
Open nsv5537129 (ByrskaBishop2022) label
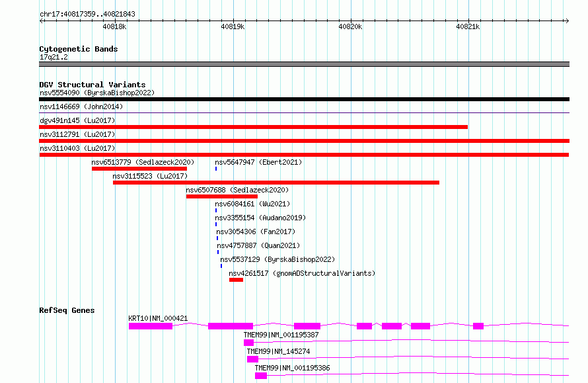(x=277, y=259)
